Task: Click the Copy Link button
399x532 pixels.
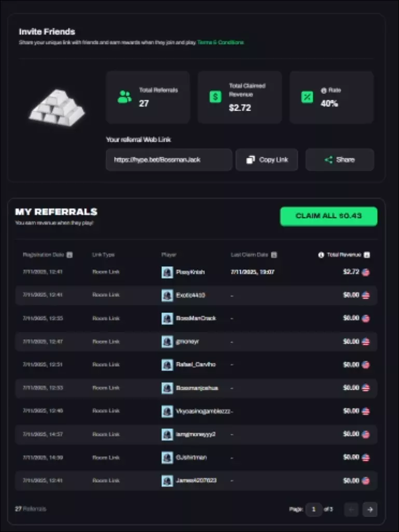Action: tap(267, 159)
